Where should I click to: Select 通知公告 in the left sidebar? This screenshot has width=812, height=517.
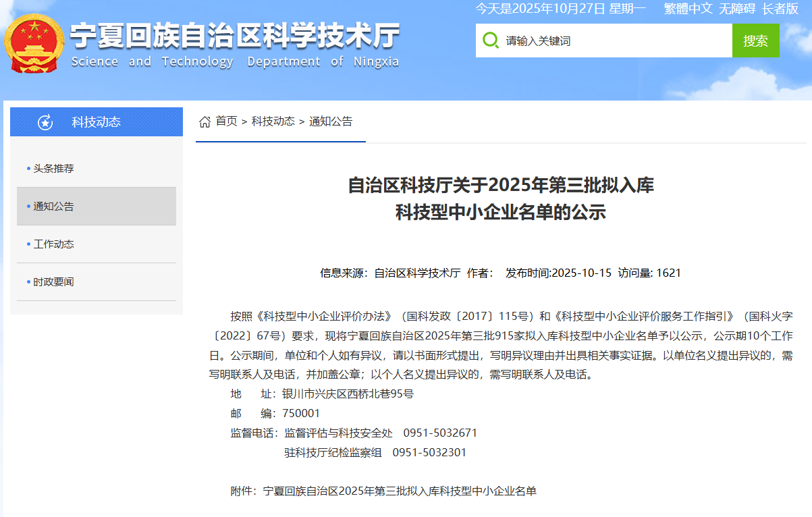(54, 207)
